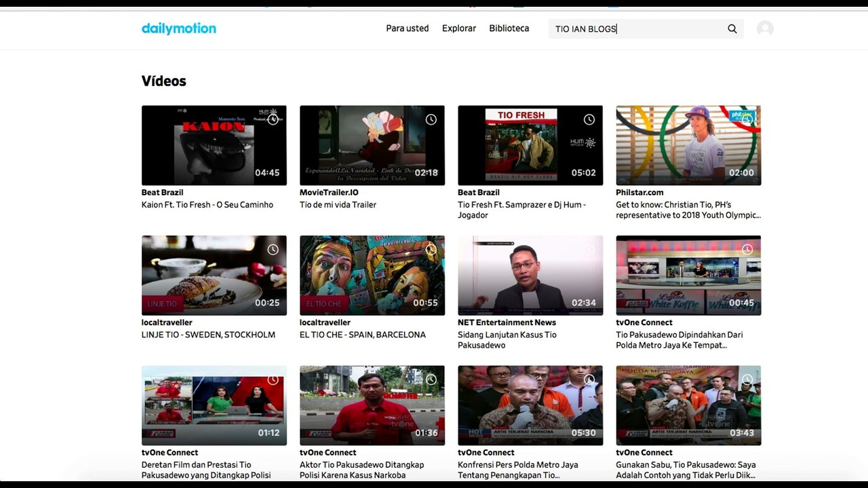Open title 'Tio de mi vida Trailer'

click(x=338, y=205)
